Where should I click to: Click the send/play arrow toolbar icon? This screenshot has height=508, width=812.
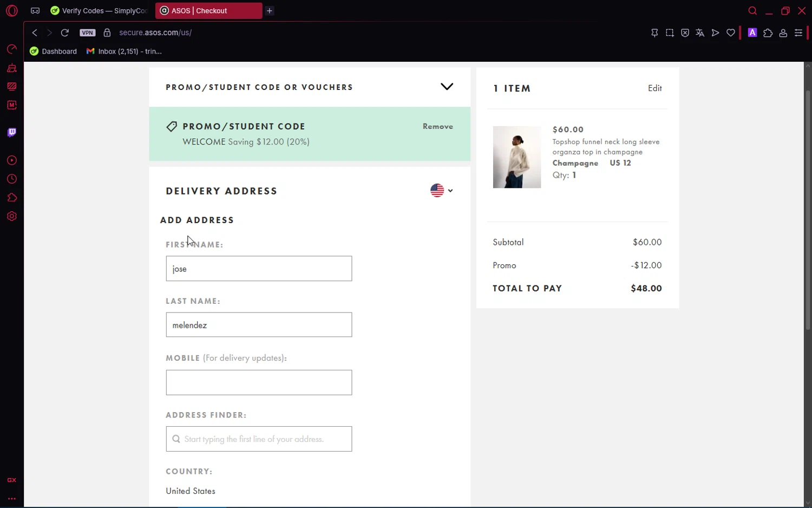[715, 33]
